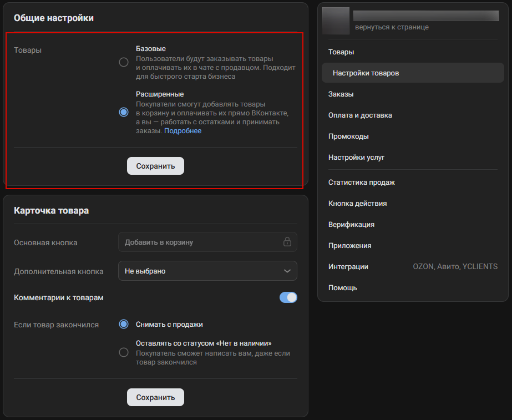Open the Промокоды section
The image size is (512, 420).
click(x=348, y=136)
